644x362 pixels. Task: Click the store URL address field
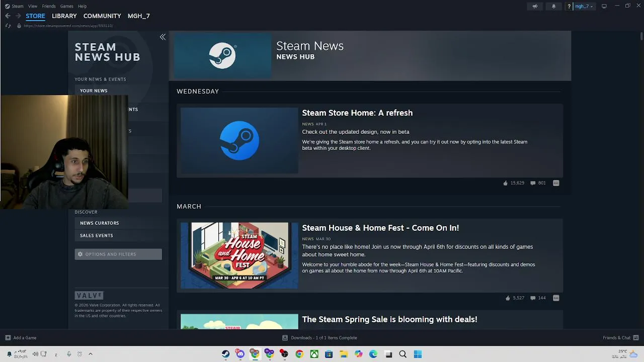(x=68, y=26)
